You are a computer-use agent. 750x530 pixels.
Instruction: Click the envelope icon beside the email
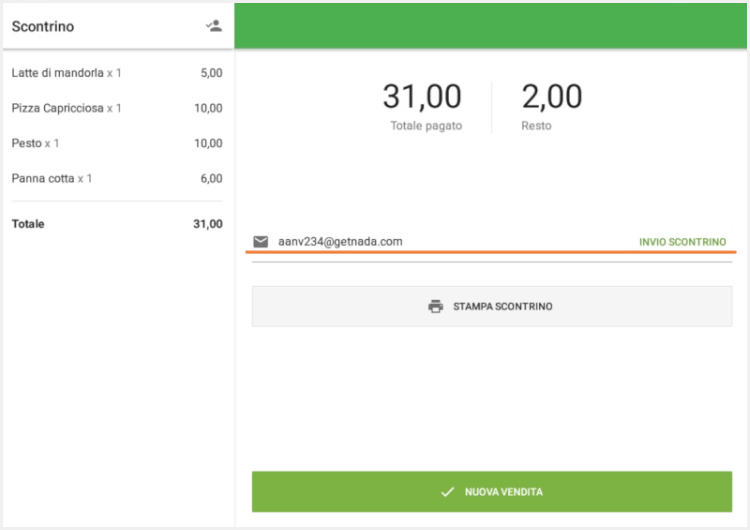[261, 241]
